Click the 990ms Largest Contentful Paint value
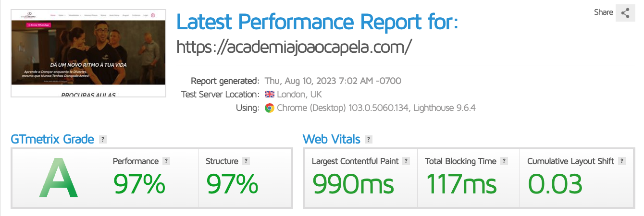 (x=353, y=184)
